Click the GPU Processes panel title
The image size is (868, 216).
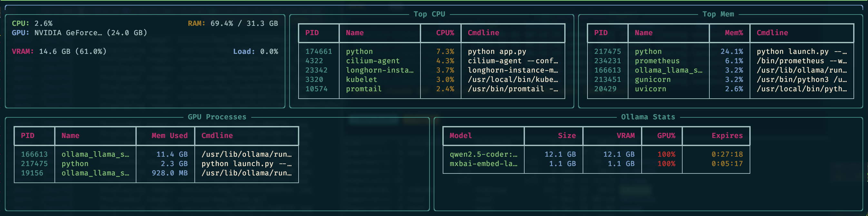coord(217,117)
